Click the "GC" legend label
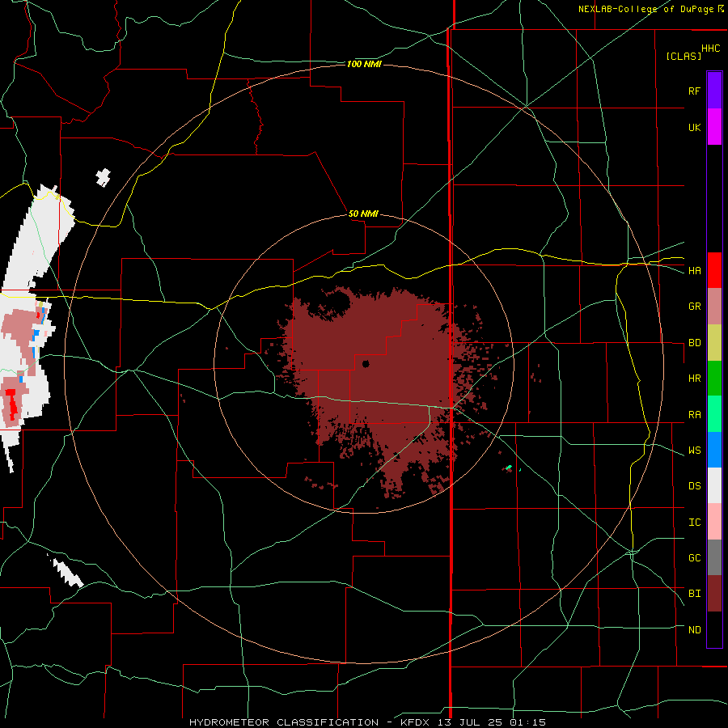The width and height of the screenshot is (728, 728). tap(694, 558)
